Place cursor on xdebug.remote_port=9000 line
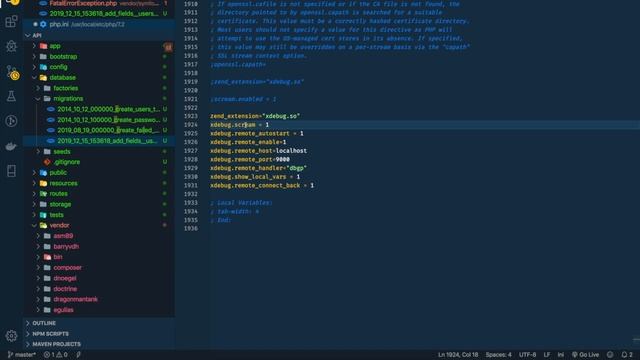640x360 pixels. (250, 160)
